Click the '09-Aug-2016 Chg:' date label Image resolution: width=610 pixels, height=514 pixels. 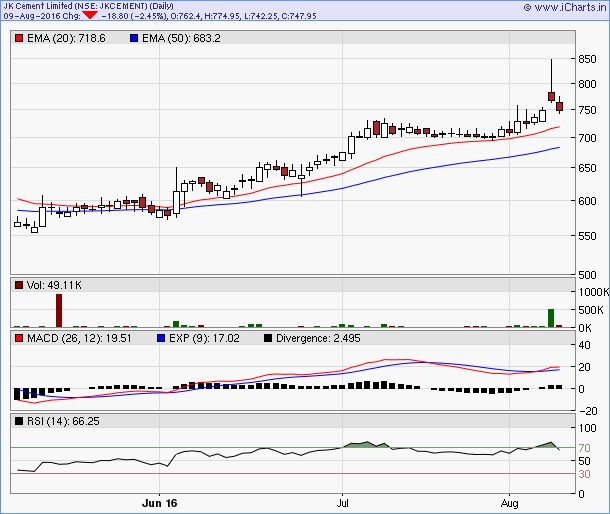coord(42,16)
